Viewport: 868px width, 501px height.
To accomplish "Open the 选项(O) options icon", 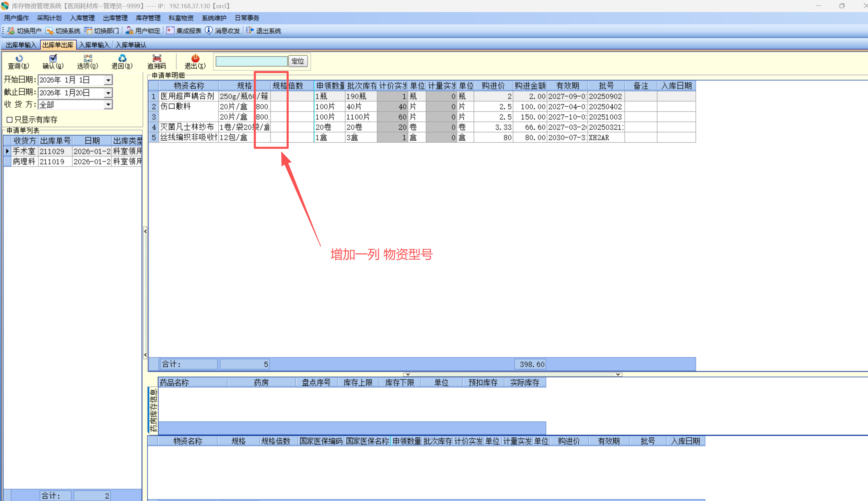I will pyautogui.click(x=88, y=59).
